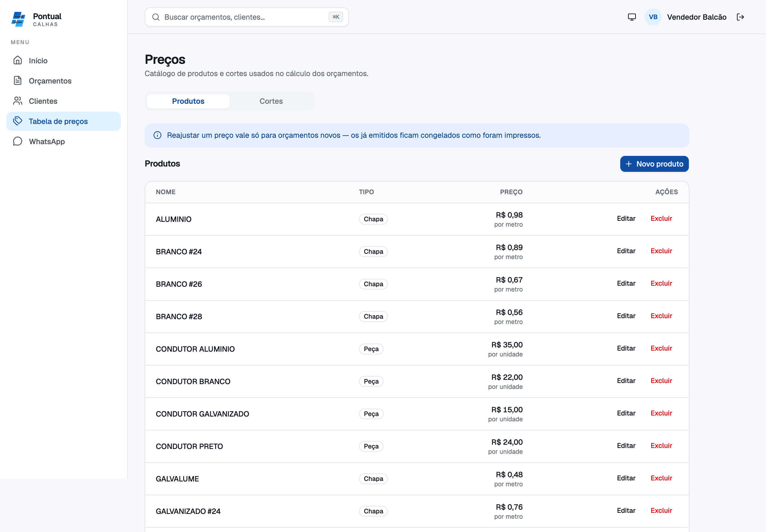Click the R$ 0,48 price
The height and width of the screenshot is (532, 766).
click(509, 475)
